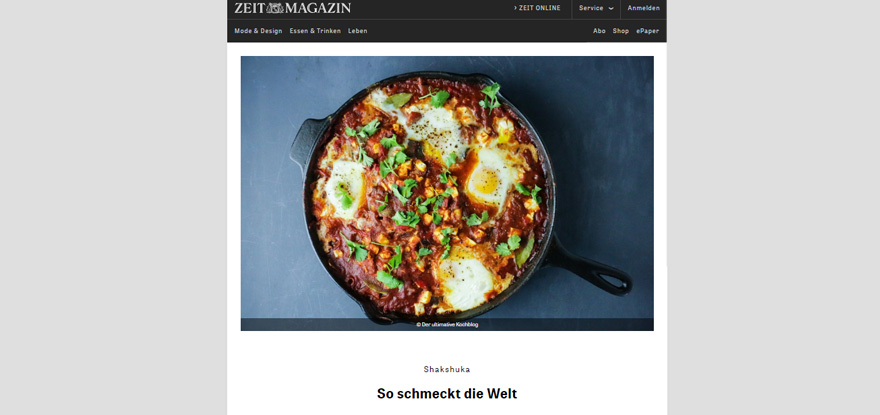Expand the Service chevron arrow

[x=611, y=8]
